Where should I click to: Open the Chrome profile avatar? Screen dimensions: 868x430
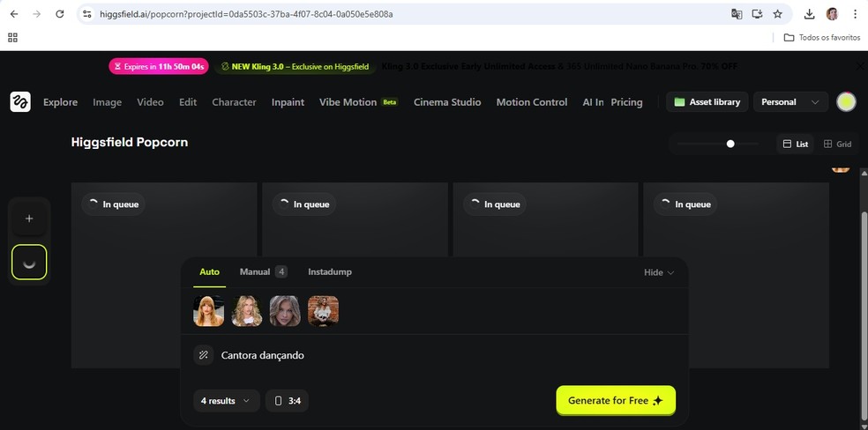(x=832, y=14)
